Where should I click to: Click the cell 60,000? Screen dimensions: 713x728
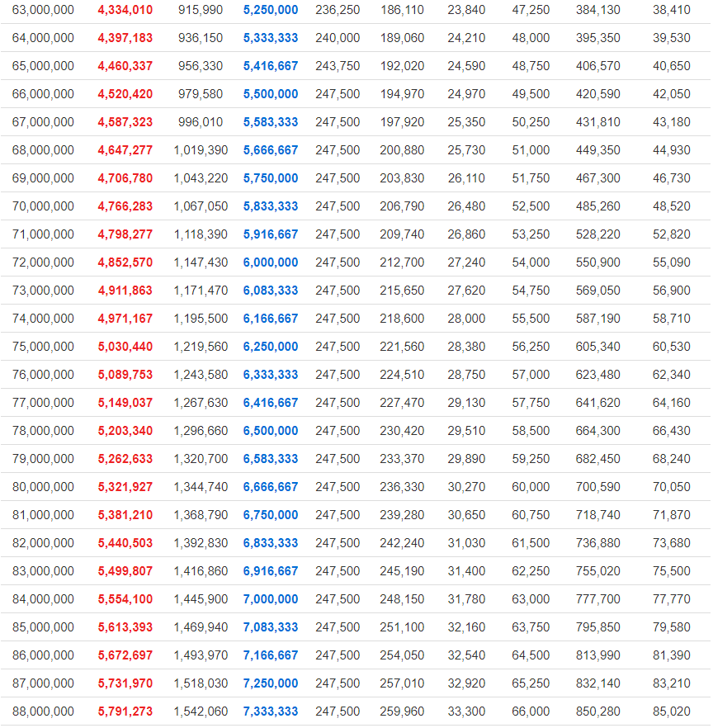(531, 487)
